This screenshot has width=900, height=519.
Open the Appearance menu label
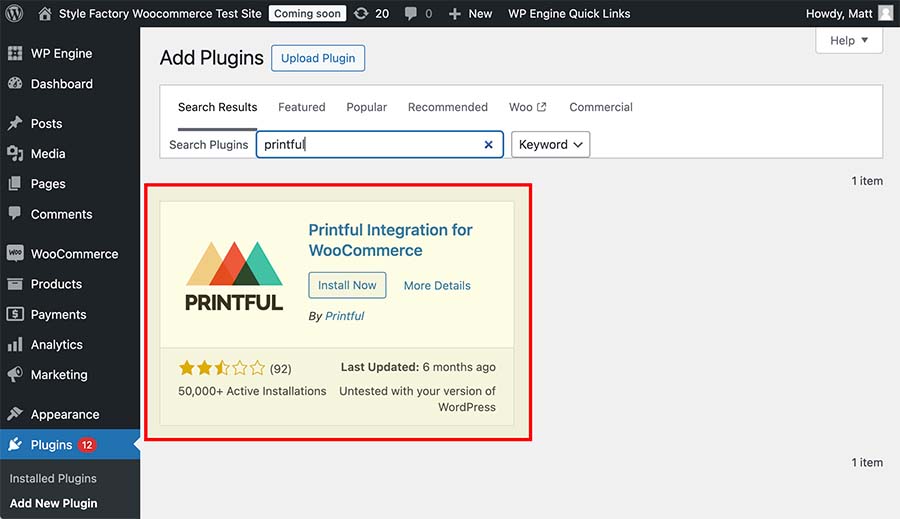(65, 414)
